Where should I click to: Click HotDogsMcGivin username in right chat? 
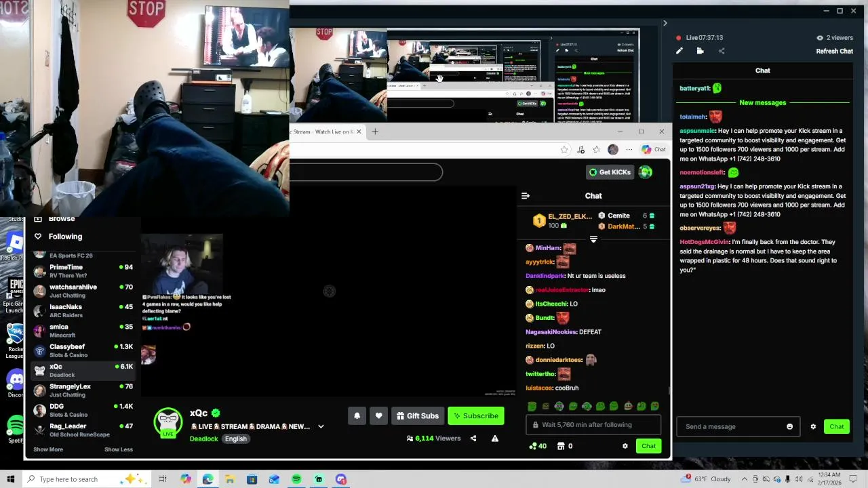point(704,242)
